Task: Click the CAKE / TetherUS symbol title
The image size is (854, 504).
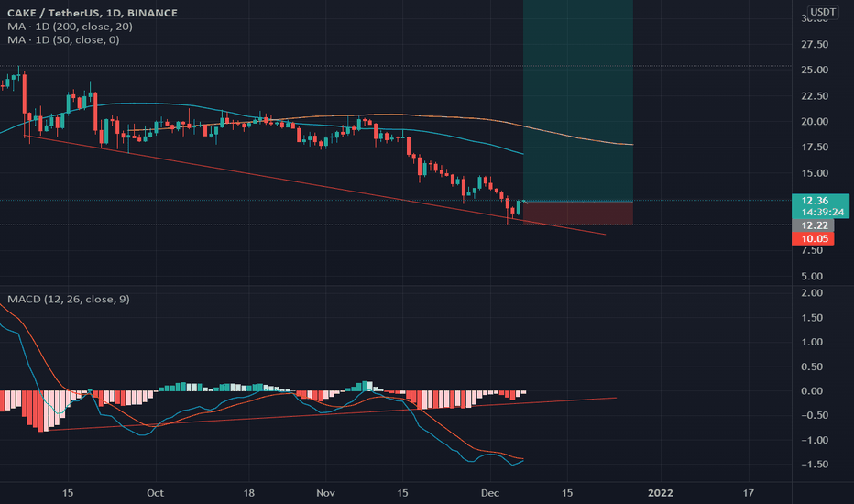Action: tap(93, 13)
